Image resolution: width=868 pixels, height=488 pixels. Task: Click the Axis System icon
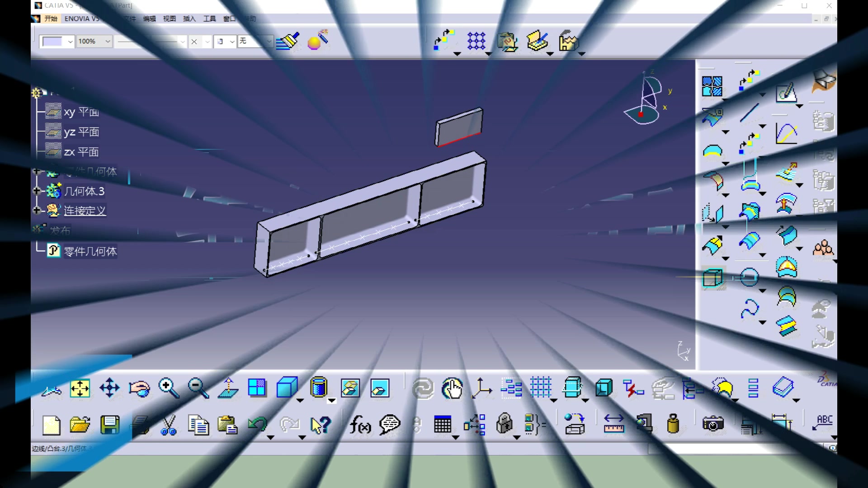click(482, 388)
